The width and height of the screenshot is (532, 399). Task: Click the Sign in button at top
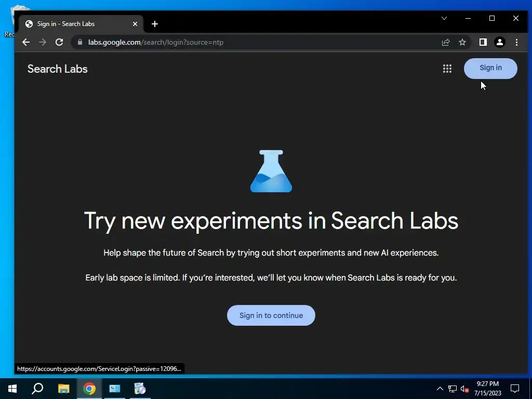(x=490, y=68)
